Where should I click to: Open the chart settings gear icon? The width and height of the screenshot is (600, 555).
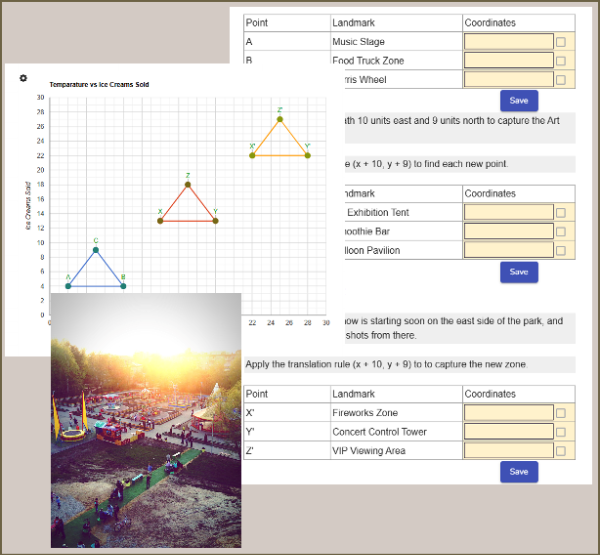pyautogui.click(x=23, y=77)
